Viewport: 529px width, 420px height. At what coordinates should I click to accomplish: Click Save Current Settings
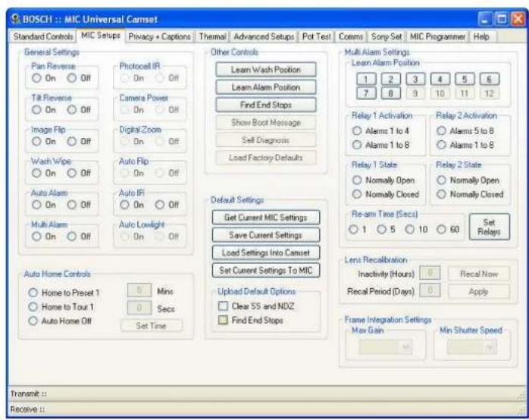pos(266,235)
